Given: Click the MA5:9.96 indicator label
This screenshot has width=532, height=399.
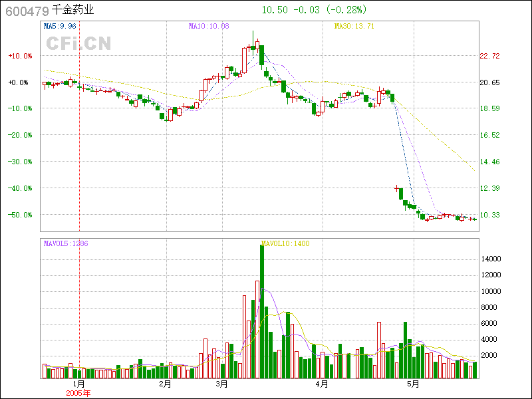Looking at the screenshot, I should [60, 26].
